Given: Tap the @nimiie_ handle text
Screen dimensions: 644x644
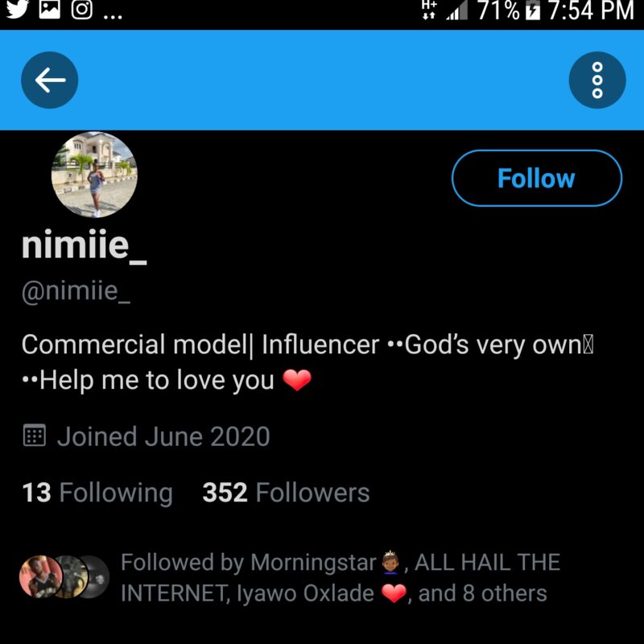Looking at the screenshot, I should pos(76,290).
